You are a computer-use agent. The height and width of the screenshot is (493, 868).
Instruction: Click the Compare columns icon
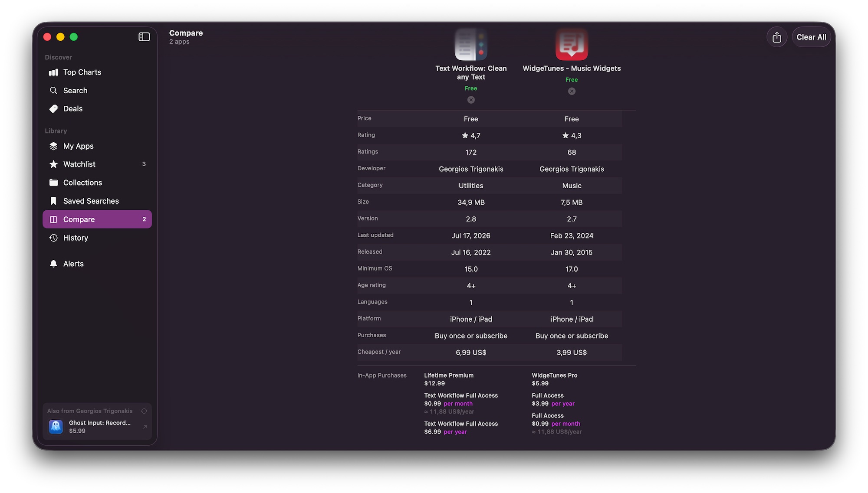tap(53, 219)
